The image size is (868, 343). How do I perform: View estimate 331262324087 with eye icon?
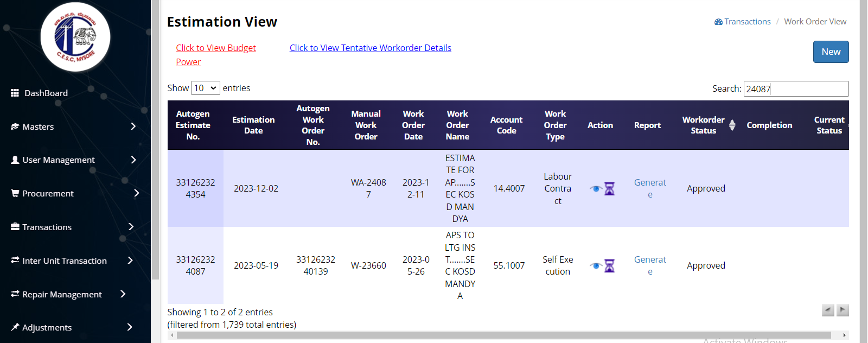tap(596, 266)
